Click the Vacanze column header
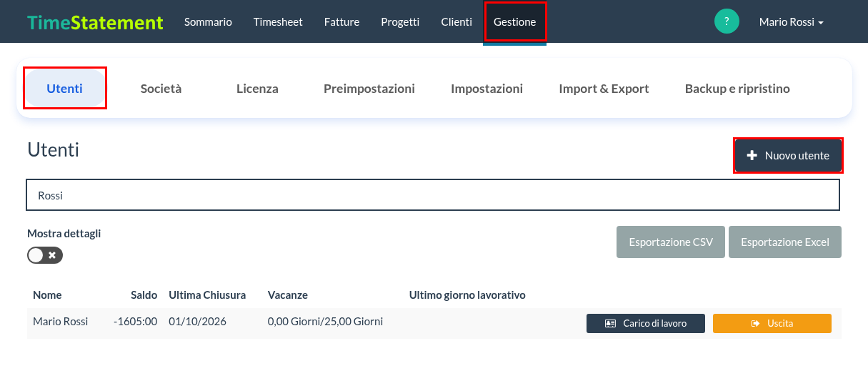The image size is (868, 381). [288, 295]
